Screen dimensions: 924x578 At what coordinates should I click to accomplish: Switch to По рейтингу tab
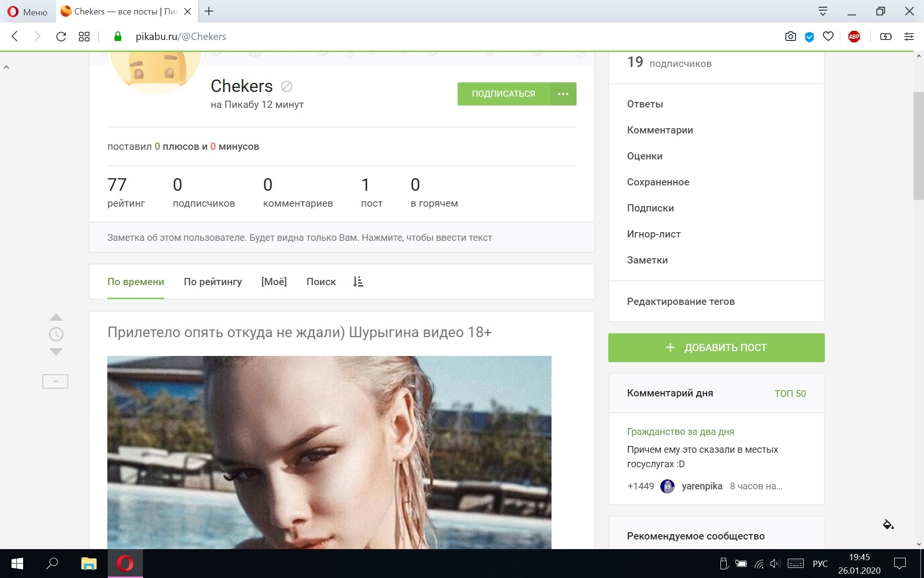213,282
